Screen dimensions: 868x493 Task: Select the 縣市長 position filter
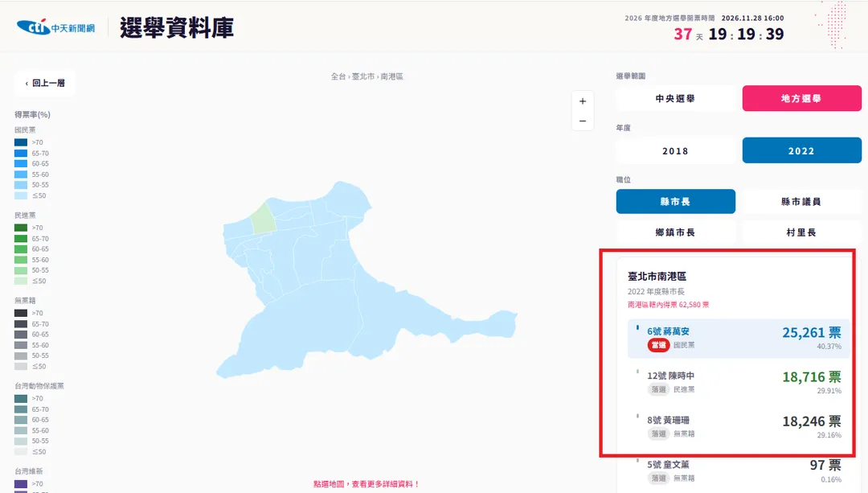pyautogui.click(x=675, y=202)
